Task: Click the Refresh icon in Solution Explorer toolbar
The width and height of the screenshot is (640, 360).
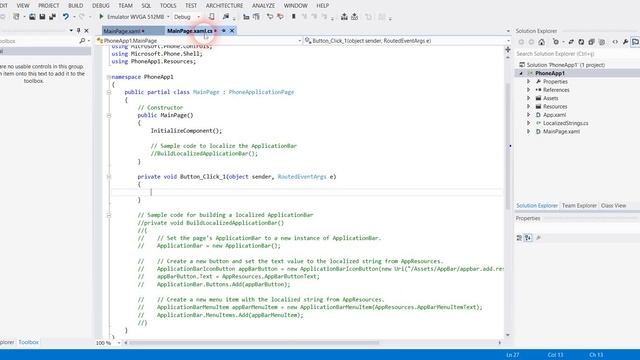Action: [x=581, y=42]
